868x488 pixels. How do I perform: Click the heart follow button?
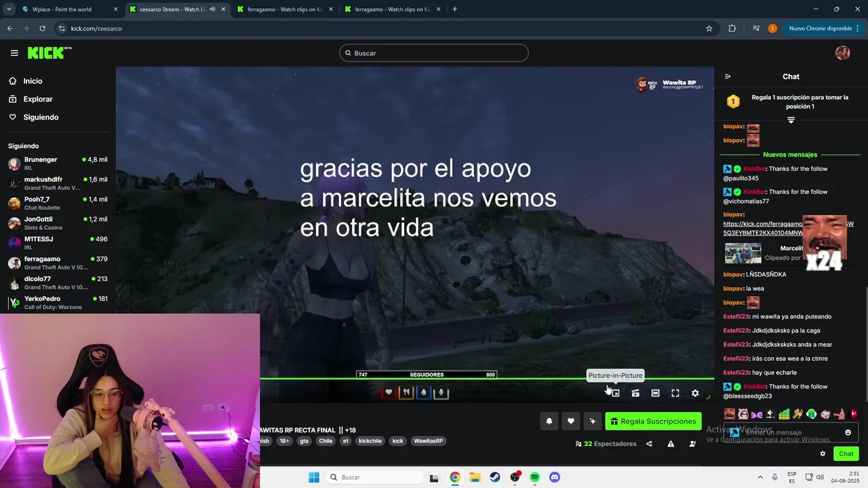click(x=571, y=422)
